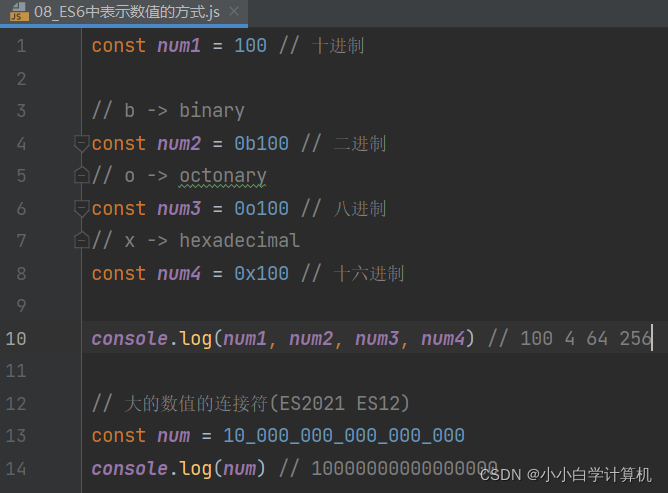Viewport: 668px width, 493px height.
Task: Click the num4 variable declaration
Action: (179, 274)
